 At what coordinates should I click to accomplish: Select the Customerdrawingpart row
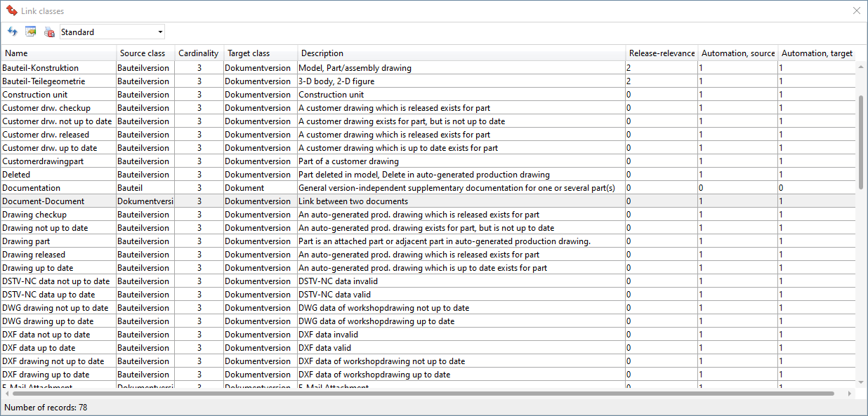click(428, 161)
